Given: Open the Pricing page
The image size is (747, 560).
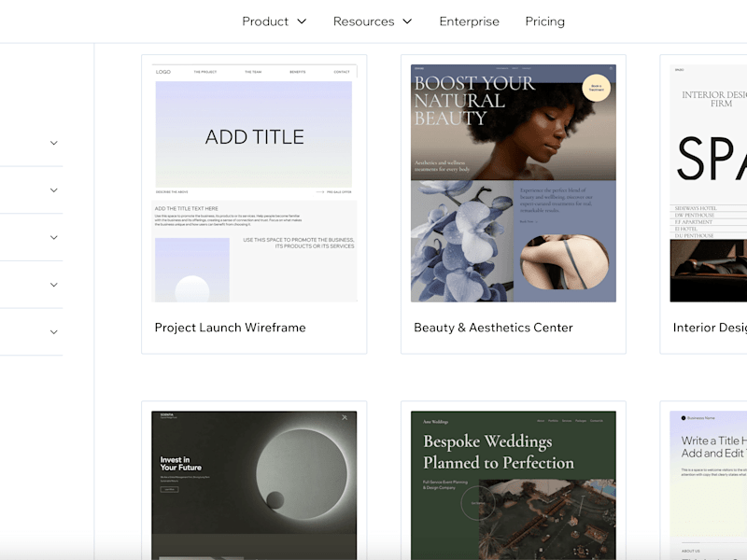Looking at the screenshot, I should pos(545,21).
